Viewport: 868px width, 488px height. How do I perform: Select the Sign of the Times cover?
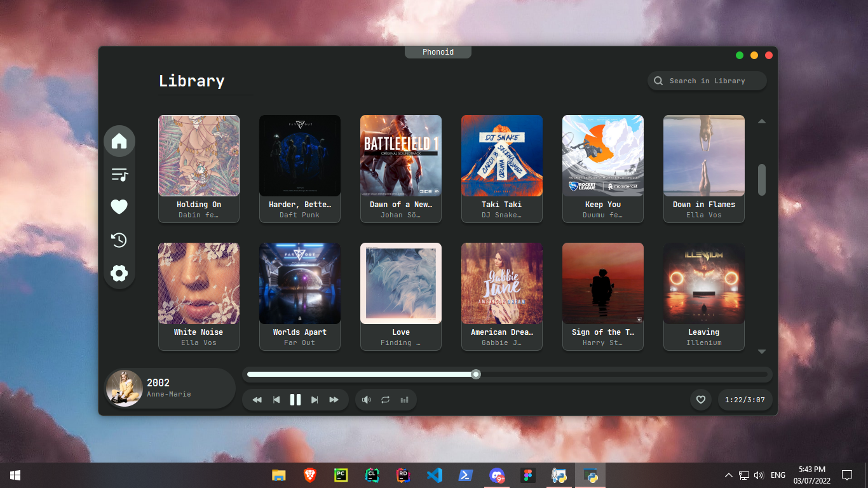[x=603, y=283]
